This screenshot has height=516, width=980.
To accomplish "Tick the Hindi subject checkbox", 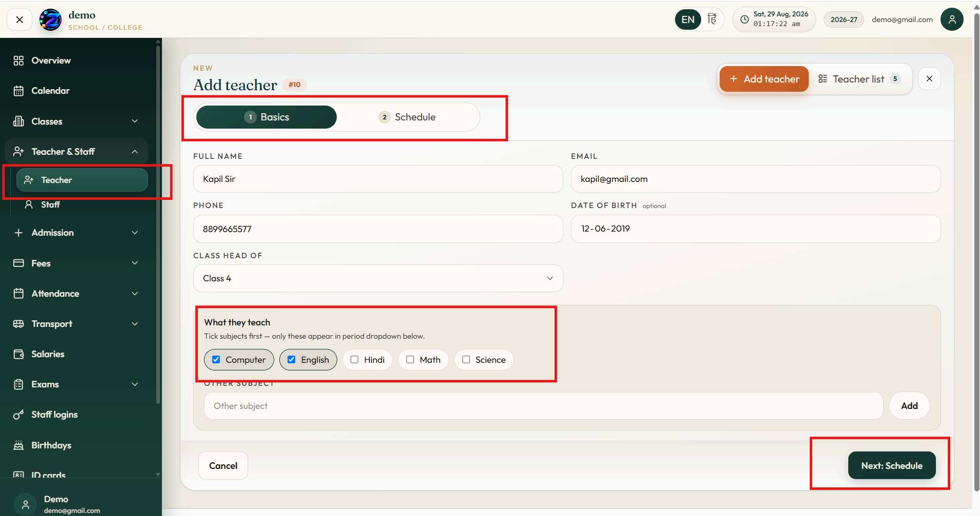I will pos(354,360).
